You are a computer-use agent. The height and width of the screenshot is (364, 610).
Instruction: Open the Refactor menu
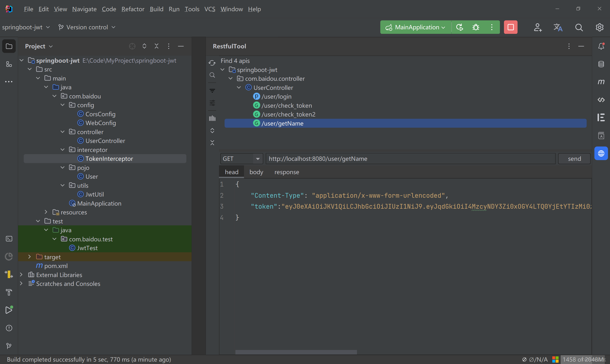click(133, 9)
